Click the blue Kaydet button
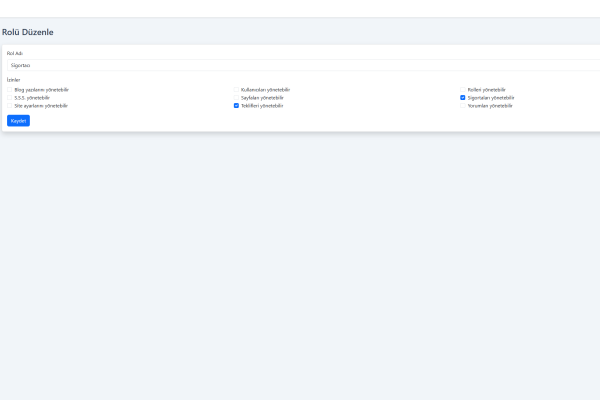This screenshot has width=600, height=400. point(18,121)
